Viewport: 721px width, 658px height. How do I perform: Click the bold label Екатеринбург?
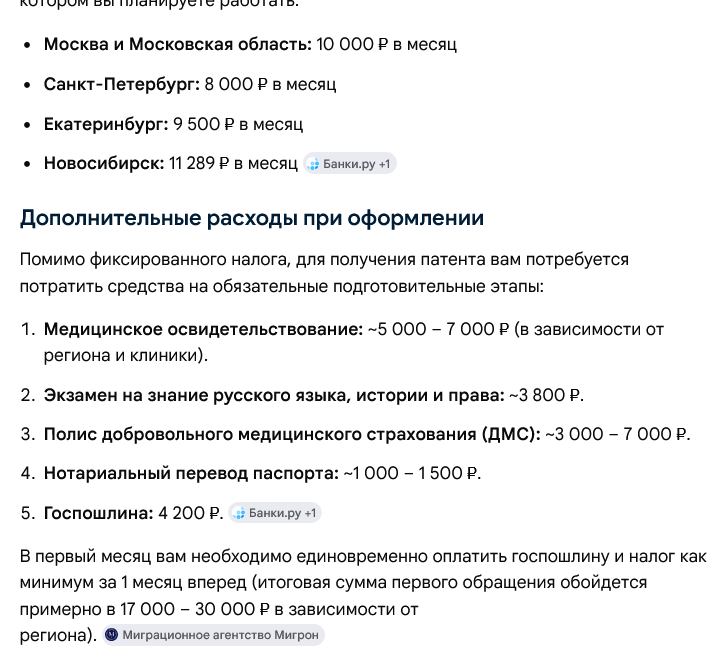[x=106, y=124]
